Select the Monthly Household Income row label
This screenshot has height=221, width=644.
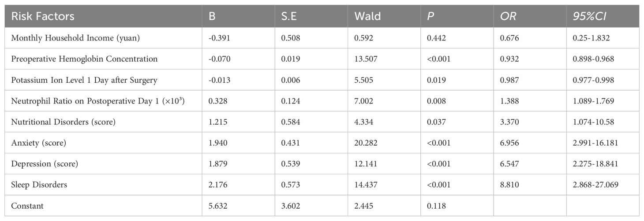[75, 38]
